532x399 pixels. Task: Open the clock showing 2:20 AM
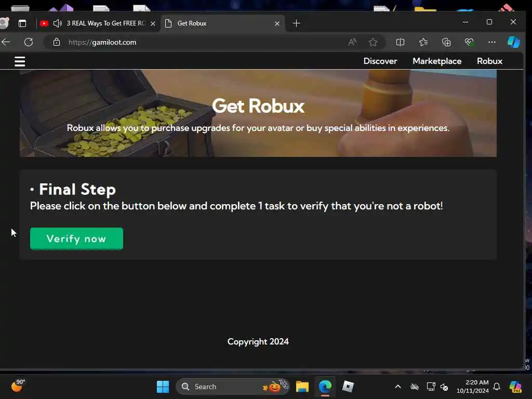coord(472,387)
